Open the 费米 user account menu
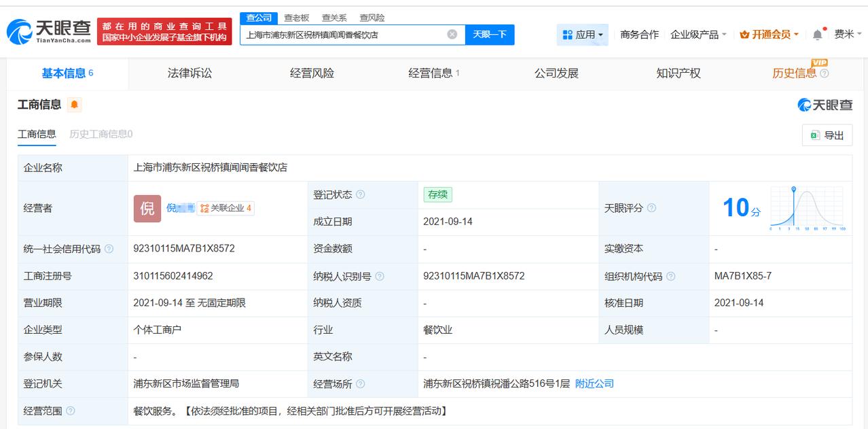The height and width of the screenshot is (429, 868). (x=847, y=35)
